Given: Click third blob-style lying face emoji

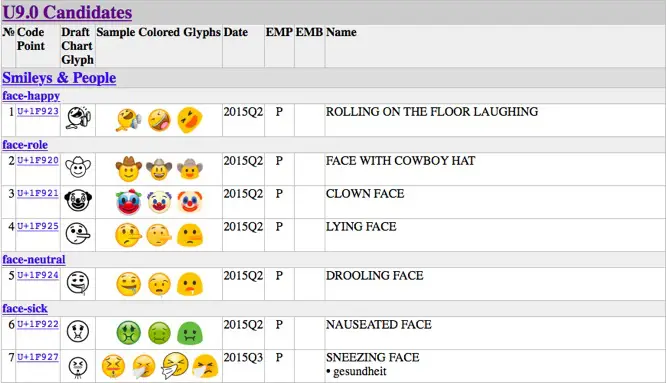Looking at the screenshot, I should (190, 235).
